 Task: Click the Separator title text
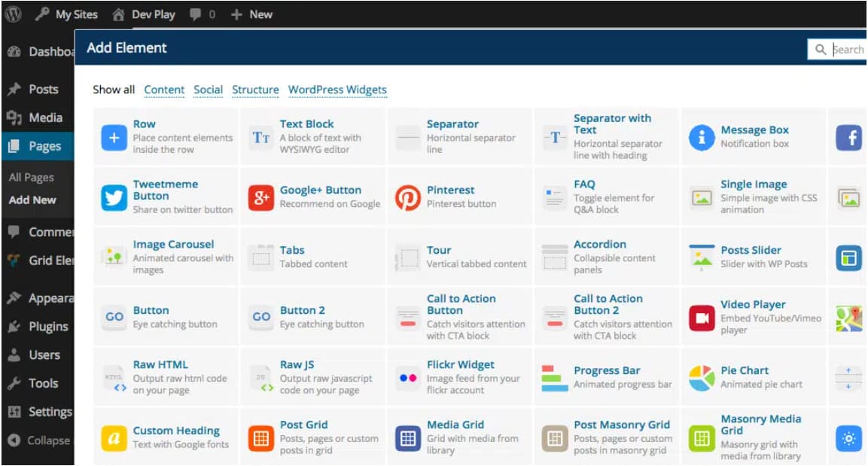point(452,124)
